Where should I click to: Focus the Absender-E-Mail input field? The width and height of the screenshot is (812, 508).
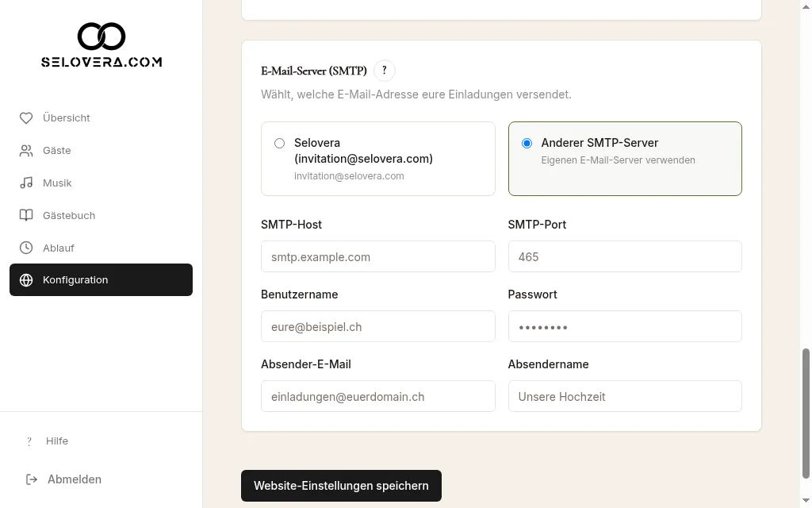click(x=378, y=397)
